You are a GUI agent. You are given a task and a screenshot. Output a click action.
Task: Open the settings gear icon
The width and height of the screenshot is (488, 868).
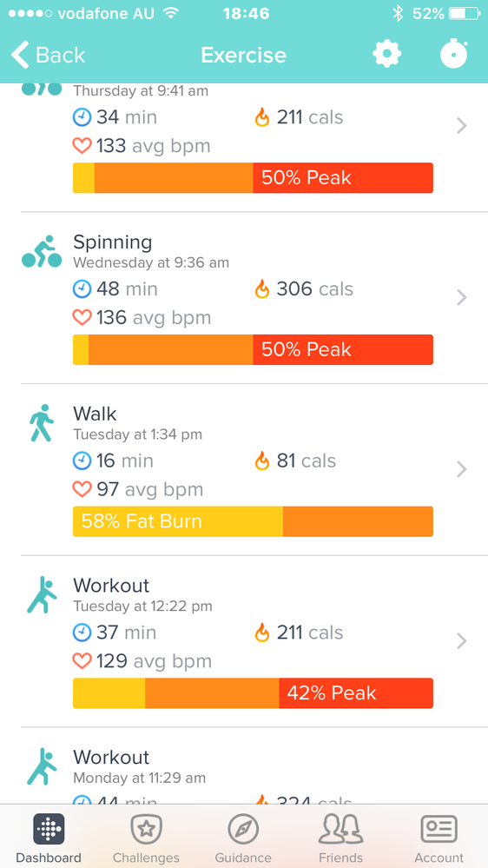coord(386,54)
